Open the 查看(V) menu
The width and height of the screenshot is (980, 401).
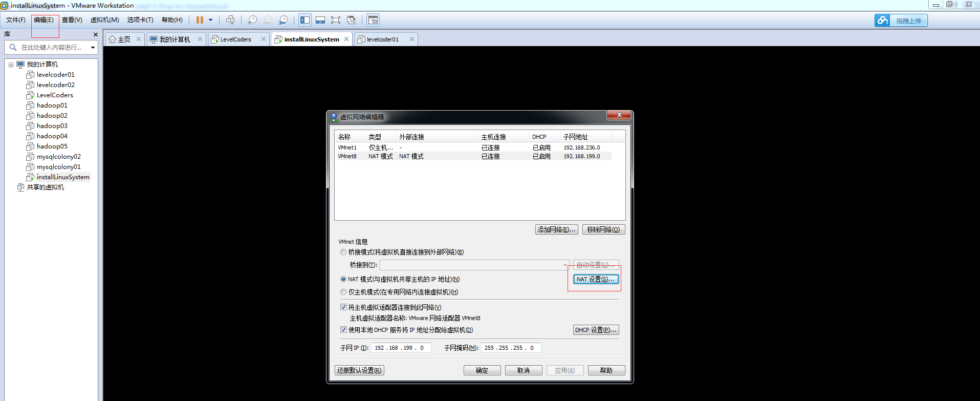coord(72,20)
